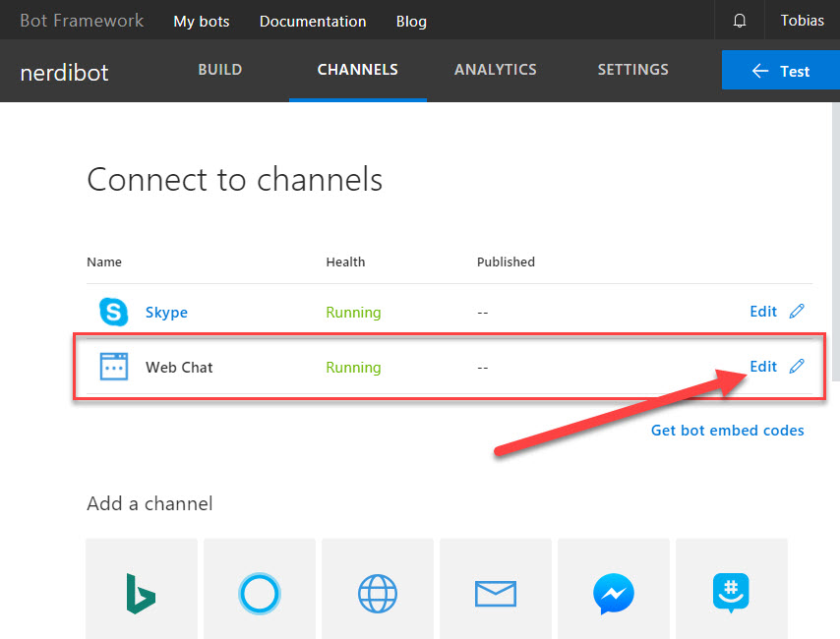Open the notifications bell icon
Screen dimensions: 840x639
point(740,21)
